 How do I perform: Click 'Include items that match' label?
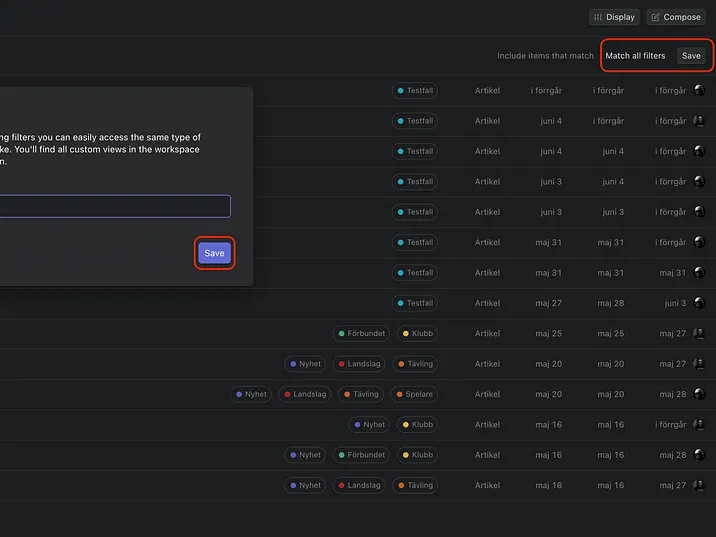545,56
